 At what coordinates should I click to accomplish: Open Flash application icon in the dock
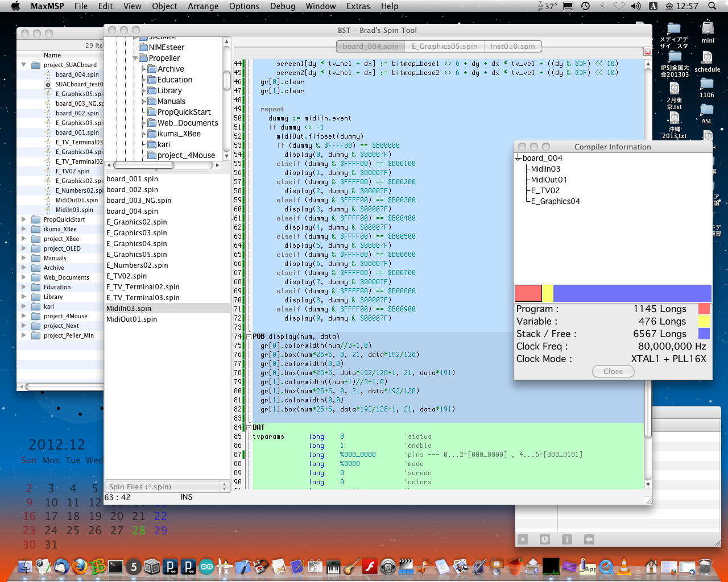point(370,567)
